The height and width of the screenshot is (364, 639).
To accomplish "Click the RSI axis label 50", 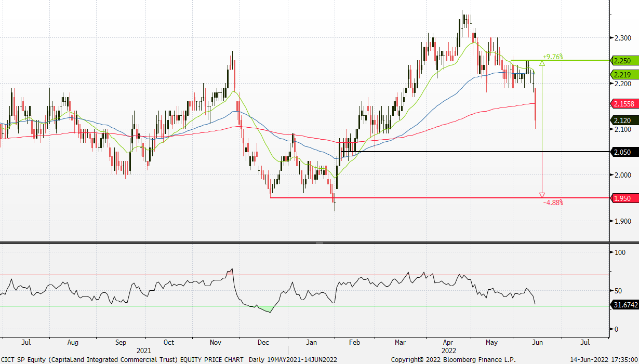I will [x=618, y=290].
